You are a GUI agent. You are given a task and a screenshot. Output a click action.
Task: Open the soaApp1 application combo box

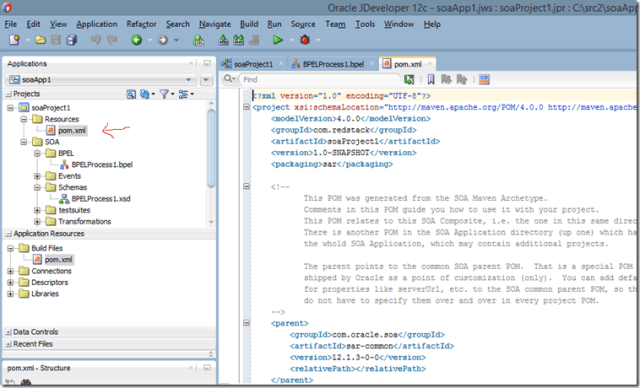click(x=101, y=80)
